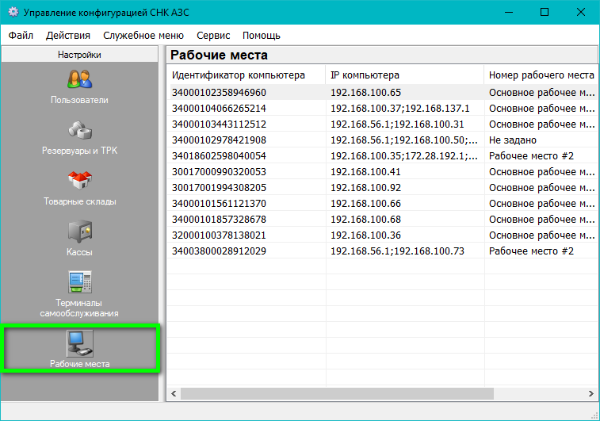Select the Резервуары и ТРК icon
The height and width of the screenshot is (421, 600).
79,130
